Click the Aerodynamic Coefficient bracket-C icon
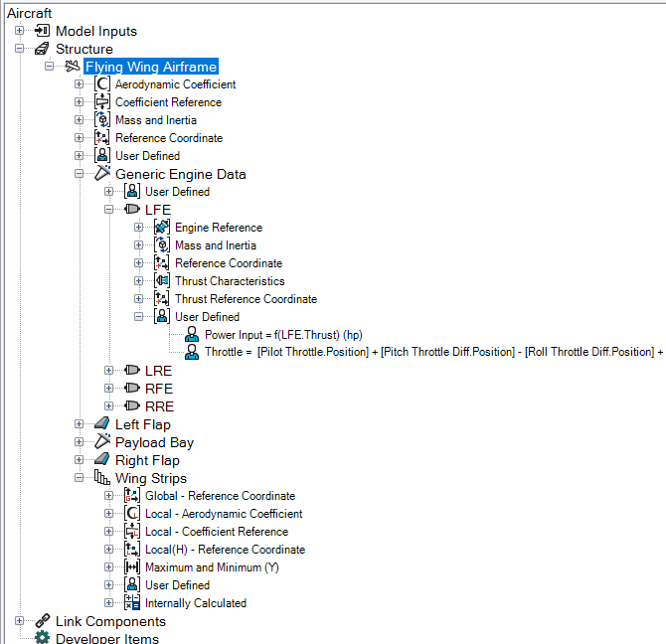This screenshot has width=666, height=644. point(102,84)
